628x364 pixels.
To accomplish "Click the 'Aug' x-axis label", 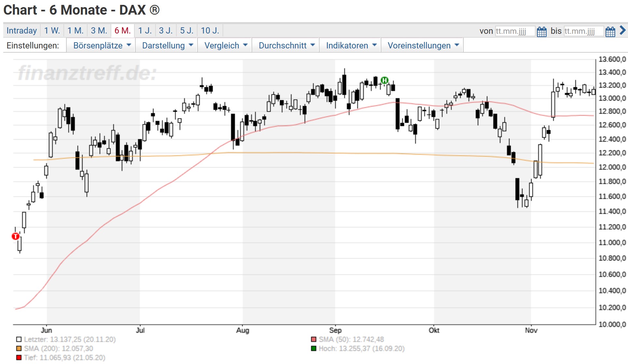I will [x=243, y=330].
